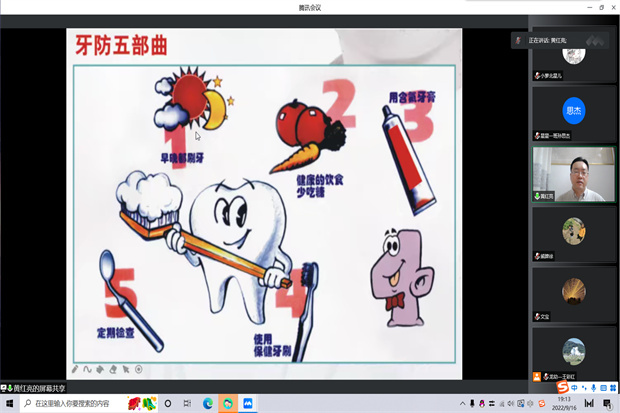This screenshot has width=620, height=413.
Task: Open the soft keyboard on the Sogou bar
Action: coord(603,388)
